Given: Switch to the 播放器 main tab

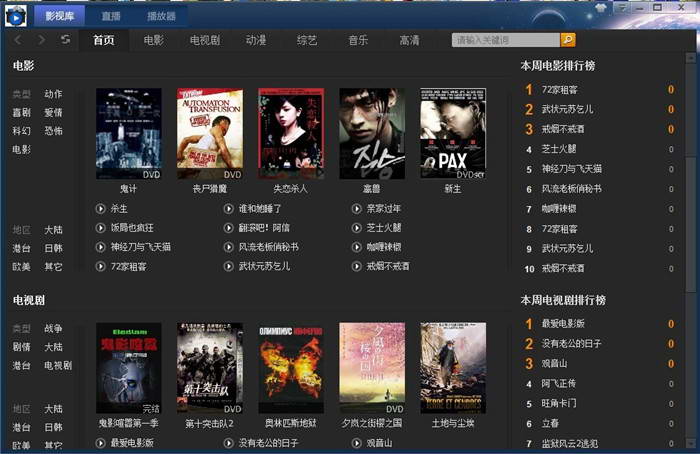Looking at the screenshot, I should click(161, 17).
